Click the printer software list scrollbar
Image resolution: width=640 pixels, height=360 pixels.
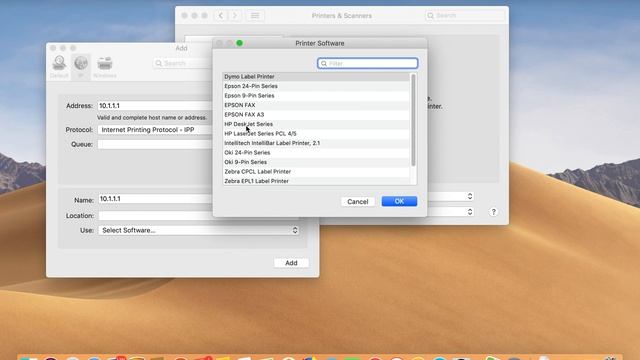[x=413, y=120]
